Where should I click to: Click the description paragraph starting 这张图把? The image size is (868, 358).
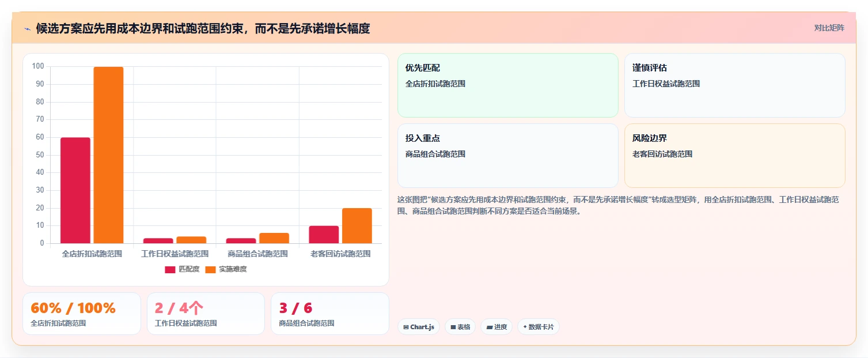pos(618,205)
